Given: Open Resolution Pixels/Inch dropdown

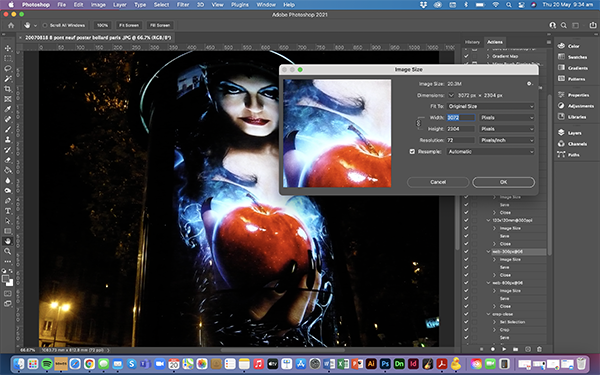Looking at the screenshot, I should point(507,140).
